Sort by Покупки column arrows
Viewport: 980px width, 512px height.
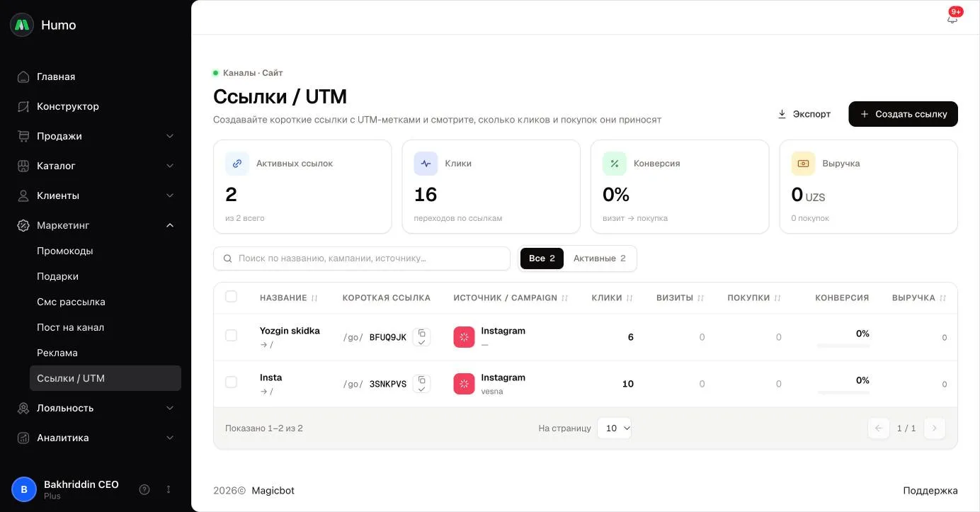click(777, 298)
